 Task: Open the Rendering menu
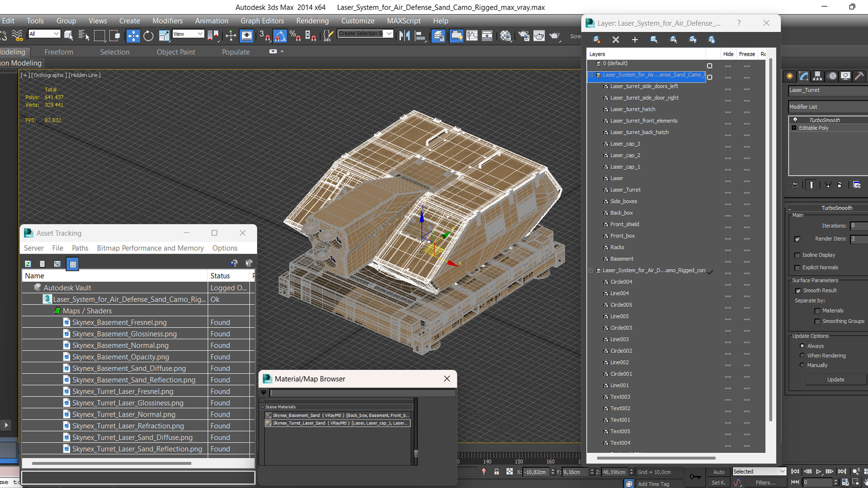point(312,21)
